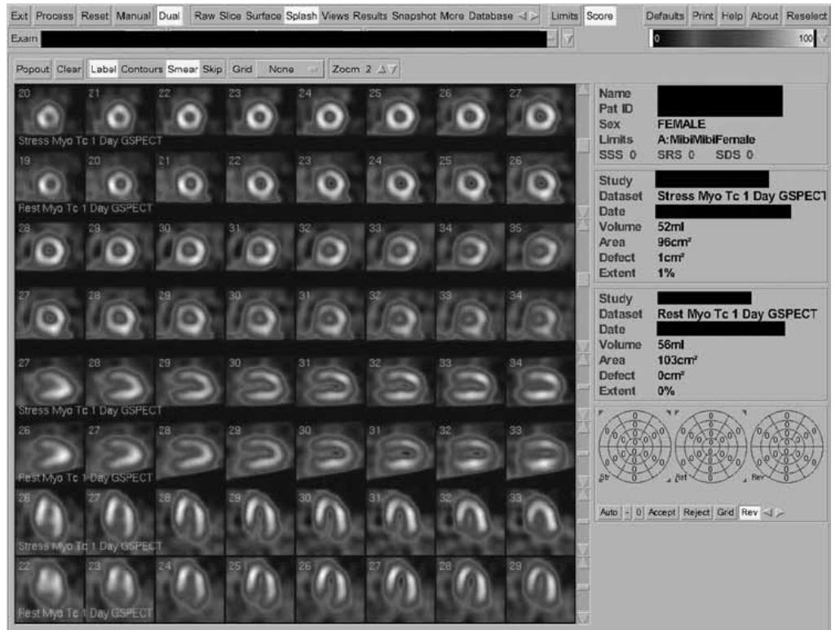
Task: Click the Zoom stepper arrows
Action: point(388,69)
